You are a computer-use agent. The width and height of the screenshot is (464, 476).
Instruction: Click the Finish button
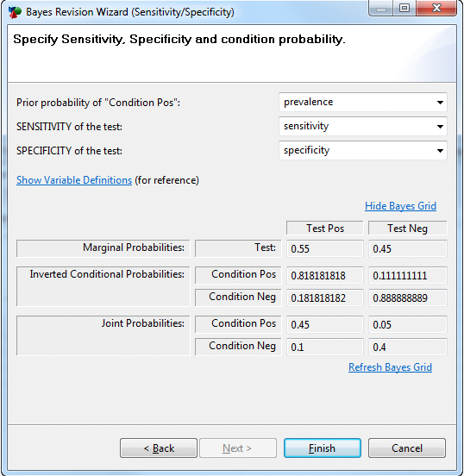pos(323,448)
